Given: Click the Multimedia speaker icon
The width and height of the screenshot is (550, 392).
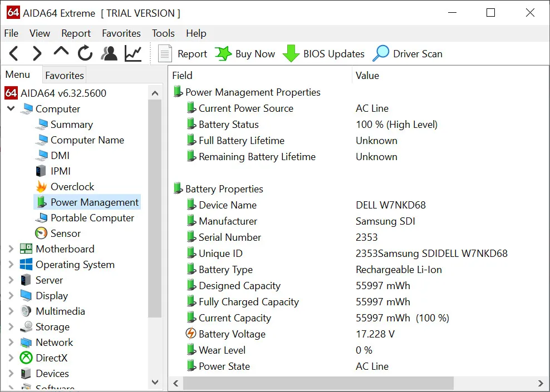Looking at the screenshot, I should pyautogui.click(x=26, y=311).
